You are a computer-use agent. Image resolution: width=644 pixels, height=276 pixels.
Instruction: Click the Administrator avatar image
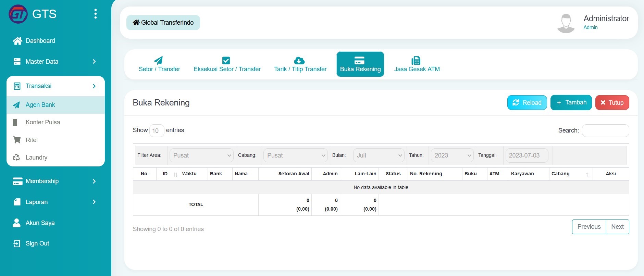coord(566,23)
